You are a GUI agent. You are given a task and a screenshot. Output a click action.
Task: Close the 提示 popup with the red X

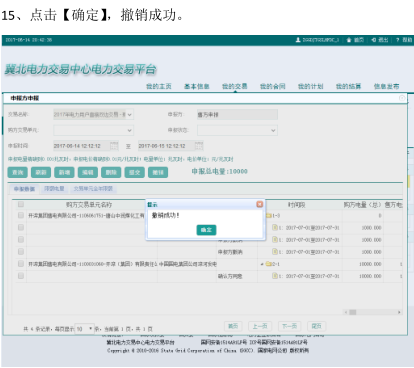click(x=259, y=204)
